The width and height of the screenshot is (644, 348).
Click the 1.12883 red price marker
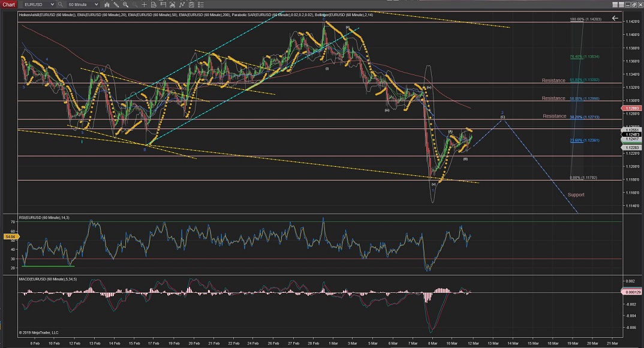click(x=632, y=109)
